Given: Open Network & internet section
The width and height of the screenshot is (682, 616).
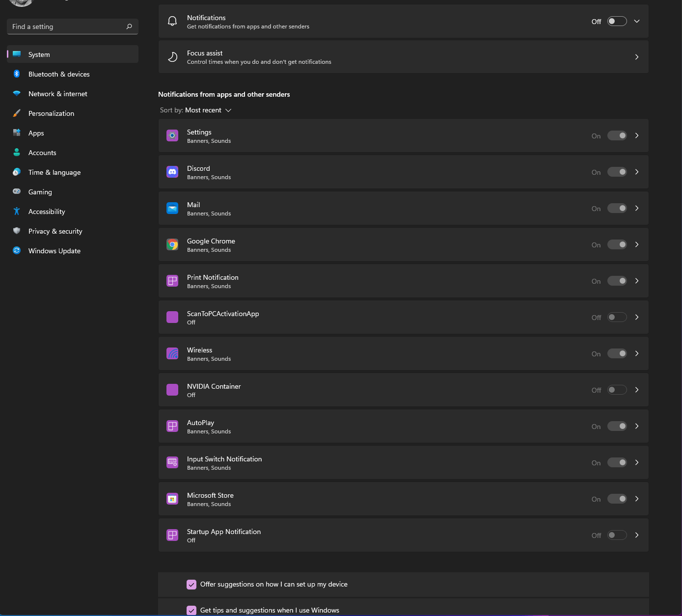Looking at the screenshot, I should tap(73, 93).
